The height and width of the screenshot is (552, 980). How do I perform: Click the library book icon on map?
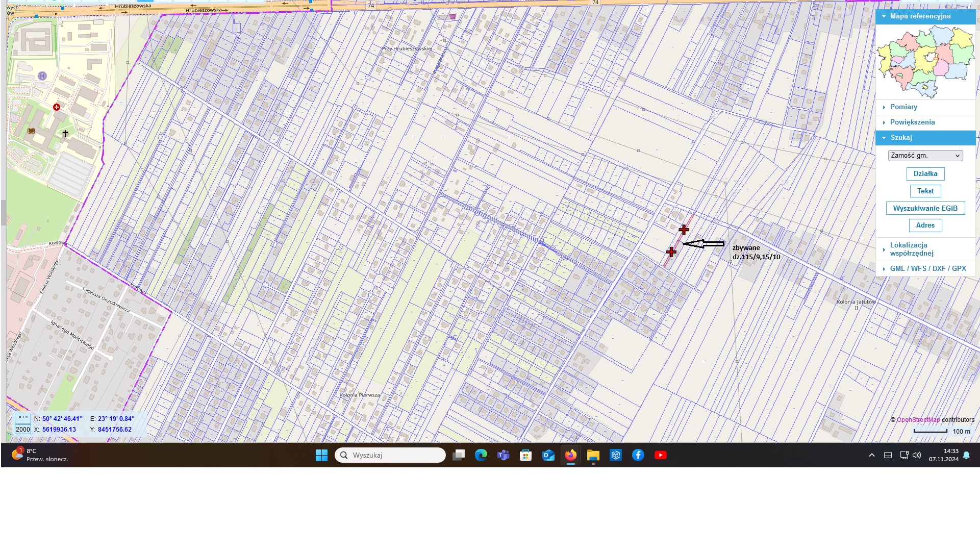click(31, 131)
